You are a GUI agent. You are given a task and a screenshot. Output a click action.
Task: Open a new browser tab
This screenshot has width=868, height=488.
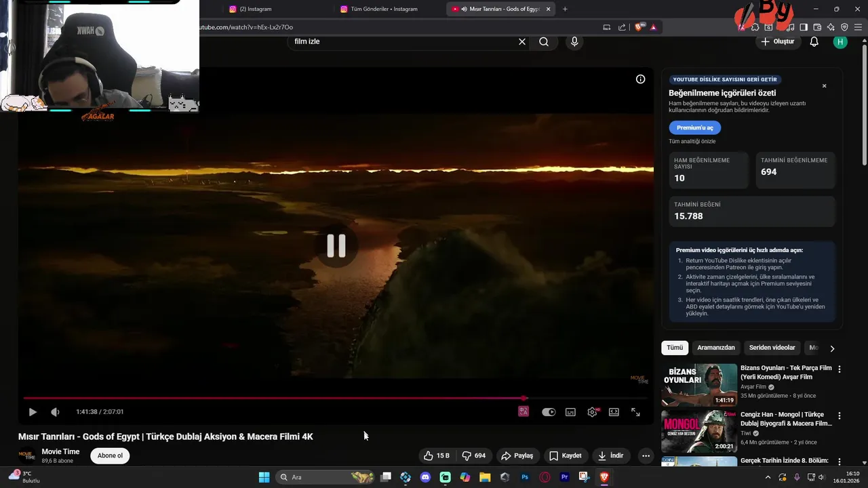tap(565, 9)
